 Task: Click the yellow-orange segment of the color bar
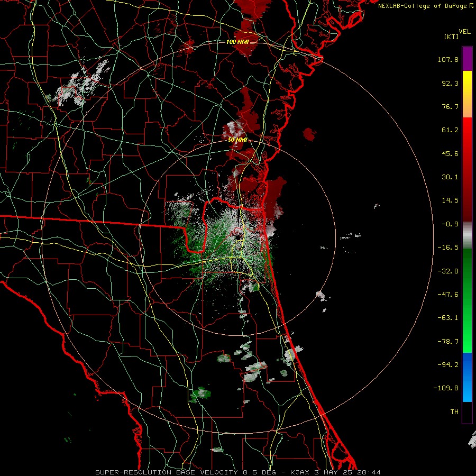tap(467, 94)
